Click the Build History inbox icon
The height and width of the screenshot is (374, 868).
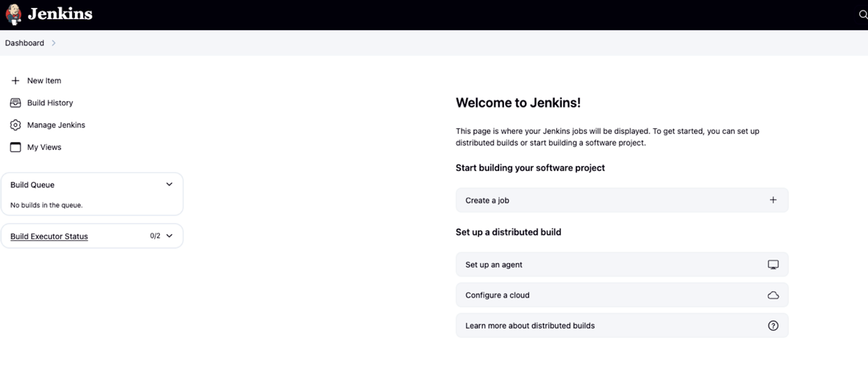[15, 103]
